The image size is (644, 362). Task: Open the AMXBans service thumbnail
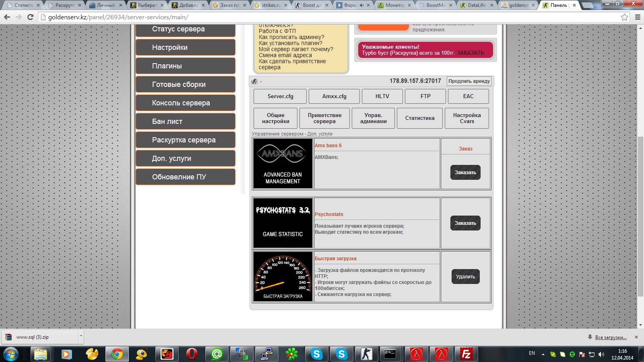(x=283, y=163)
